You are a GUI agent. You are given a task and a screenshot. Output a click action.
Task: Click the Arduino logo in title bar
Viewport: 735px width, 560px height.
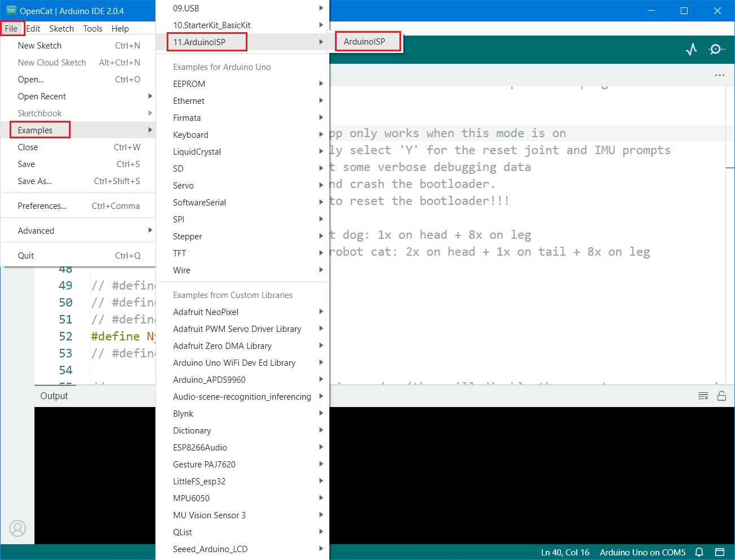tap(11, 11)
